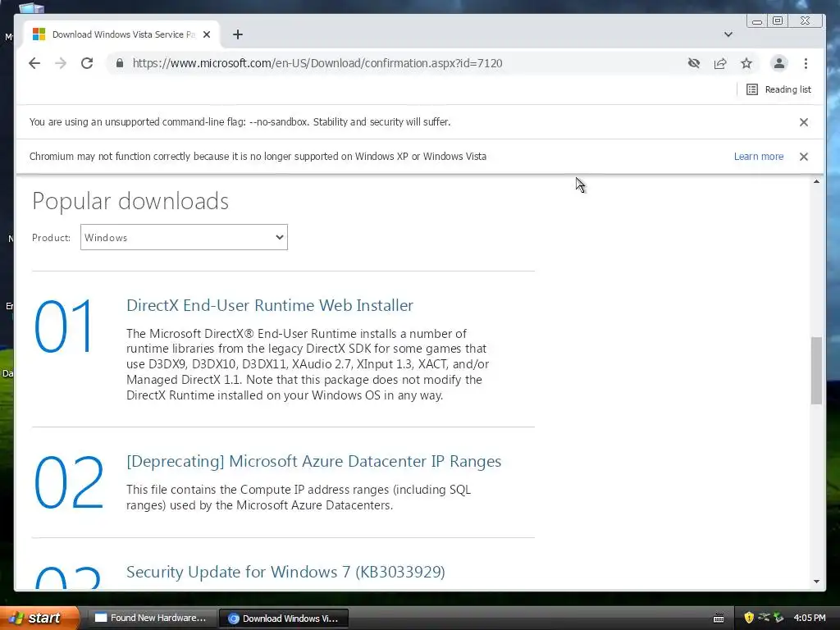The height and width of the screenshot is (630, 840).
Task: Click the network connection tray icon
Action: click(764, 618)
